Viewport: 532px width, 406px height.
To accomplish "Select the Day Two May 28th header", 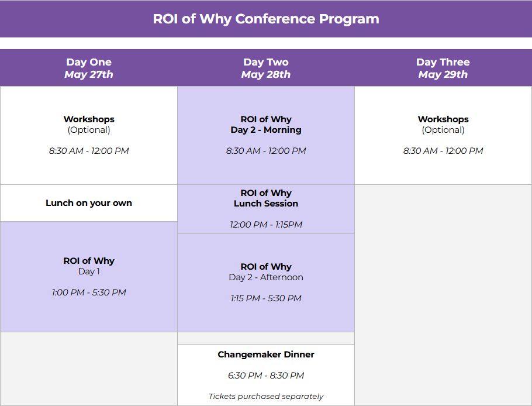I will (x=266, y=68).
